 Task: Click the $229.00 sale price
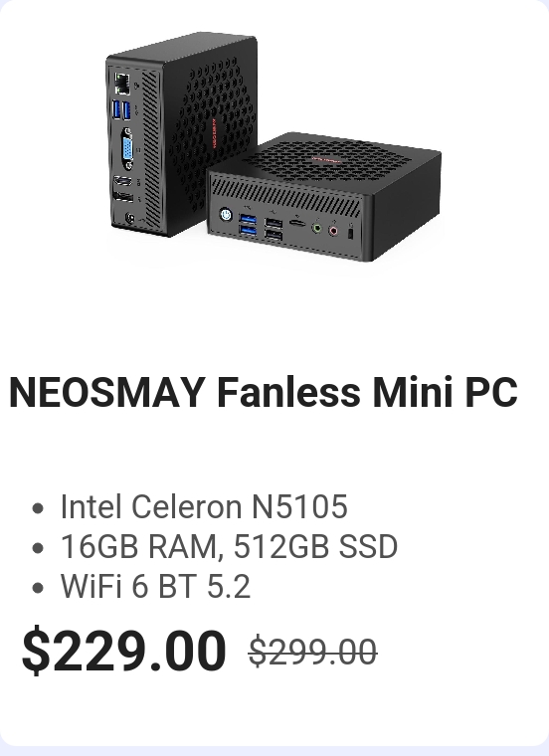click(124, 649)
